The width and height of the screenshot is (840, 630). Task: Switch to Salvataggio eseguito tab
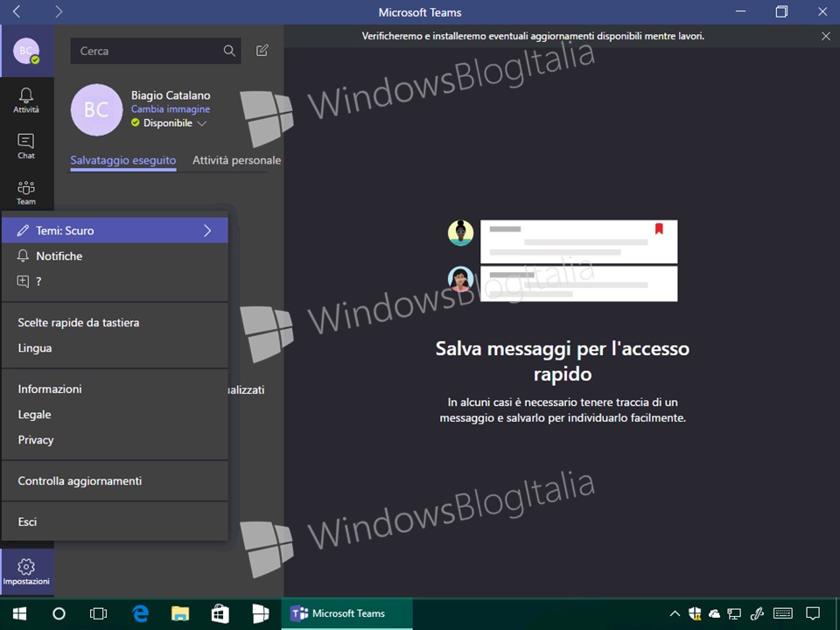pos(123,160)
